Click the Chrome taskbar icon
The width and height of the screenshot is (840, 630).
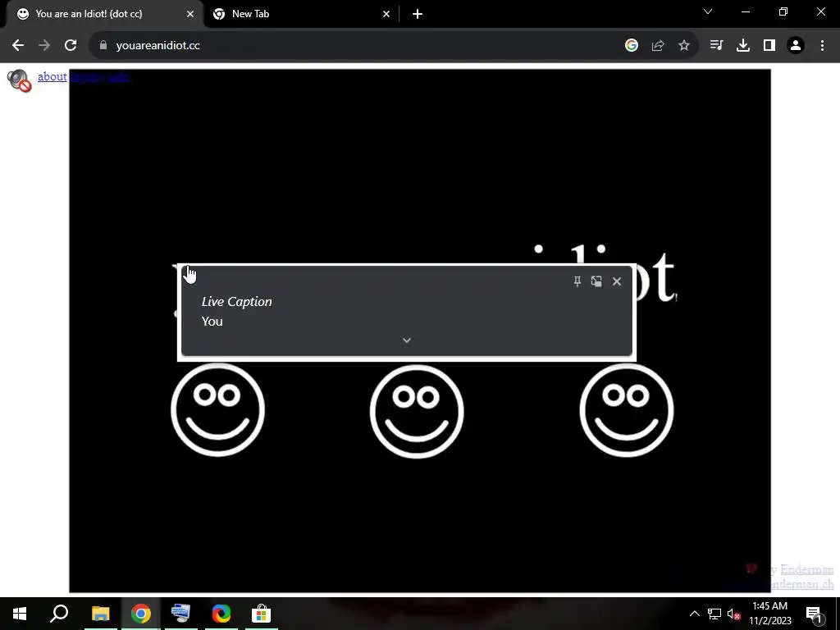pyautogui.click(x=141, y=614)
